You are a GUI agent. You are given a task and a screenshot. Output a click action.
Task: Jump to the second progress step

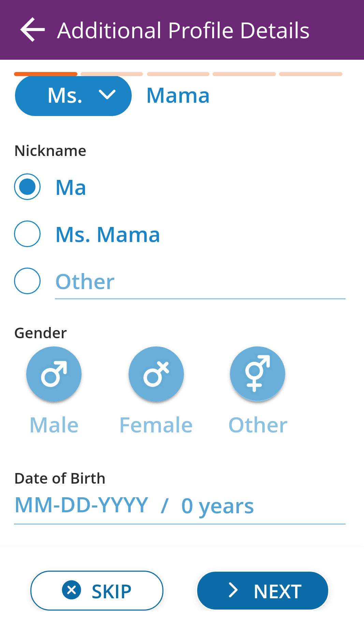(x=112, y=74)
